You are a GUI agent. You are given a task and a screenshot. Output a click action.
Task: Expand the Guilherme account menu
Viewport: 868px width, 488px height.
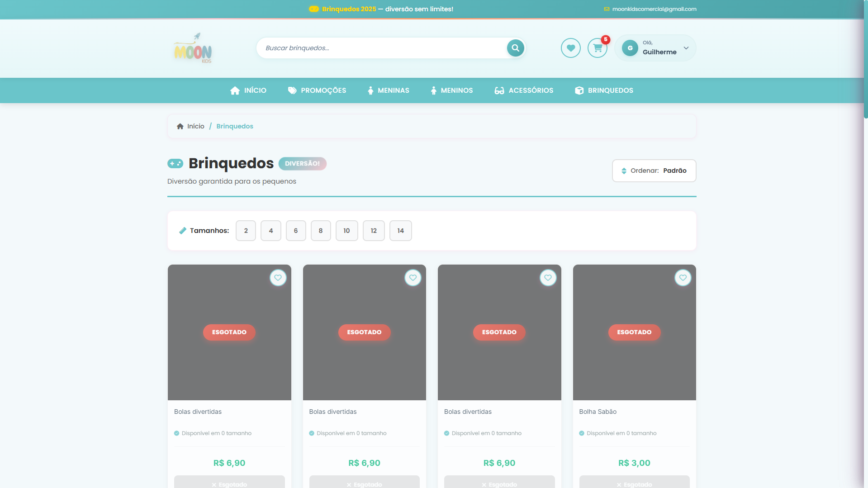click(659, 48)
